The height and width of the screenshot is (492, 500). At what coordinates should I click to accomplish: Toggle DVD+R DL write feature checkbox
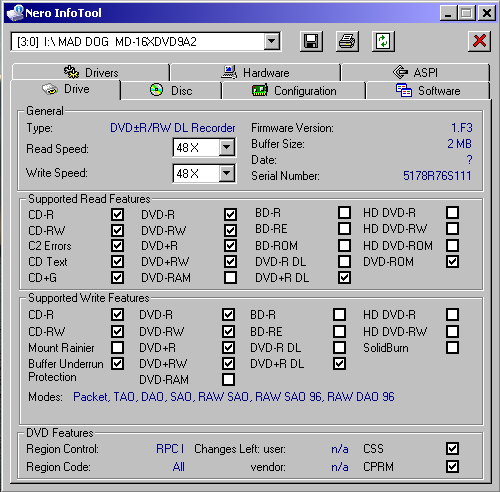[339, 364]
